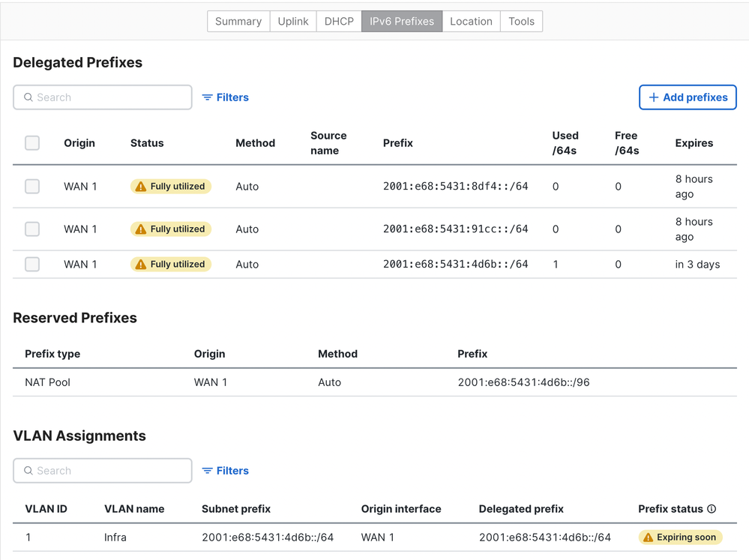Click the Expiring soon warning badge
The image size is (749, 560).
680,538
